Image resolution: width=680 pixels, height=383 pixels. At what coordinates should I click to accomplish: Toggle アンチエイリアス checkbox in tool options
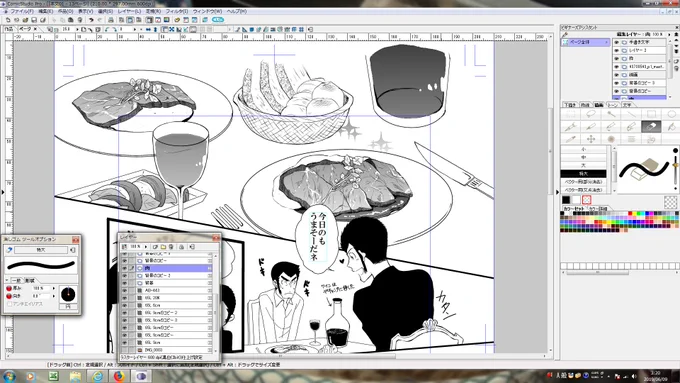tap(10, 304)
